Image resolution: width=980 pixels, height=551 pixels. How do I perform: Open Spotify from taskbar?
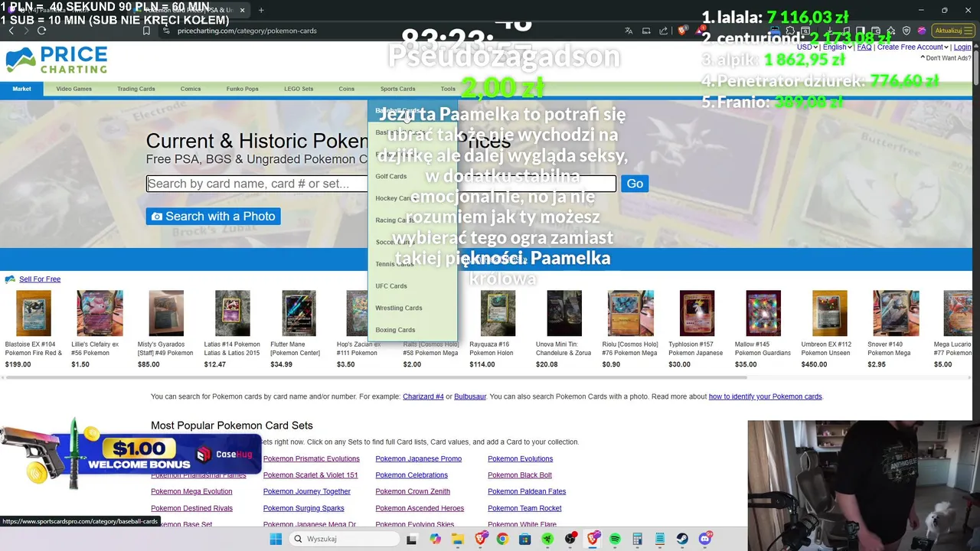pos(615,539)
